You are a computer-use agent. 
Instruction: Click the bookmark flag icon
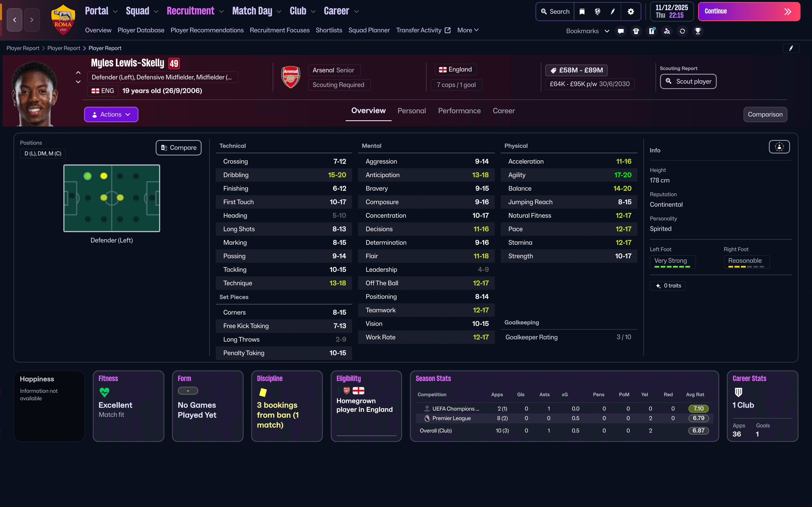582,11
